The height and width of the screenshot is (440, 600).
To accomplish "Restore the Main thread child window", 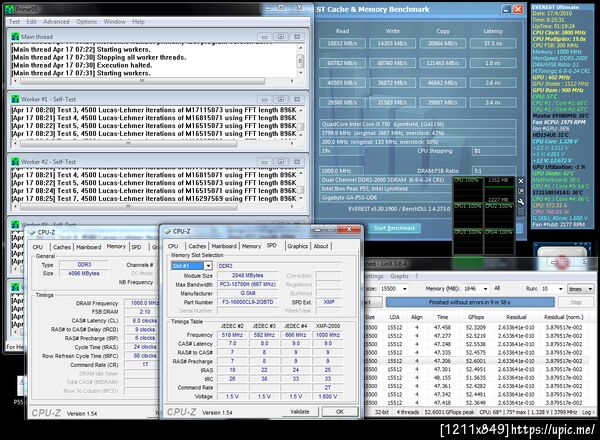I will 280,37.
